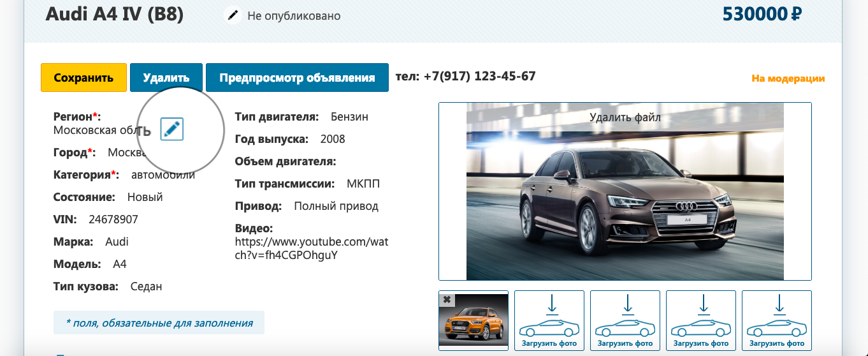Click Удалить файл over the main photo
This screenshot has width=868, height=356.
coord(625,117)
